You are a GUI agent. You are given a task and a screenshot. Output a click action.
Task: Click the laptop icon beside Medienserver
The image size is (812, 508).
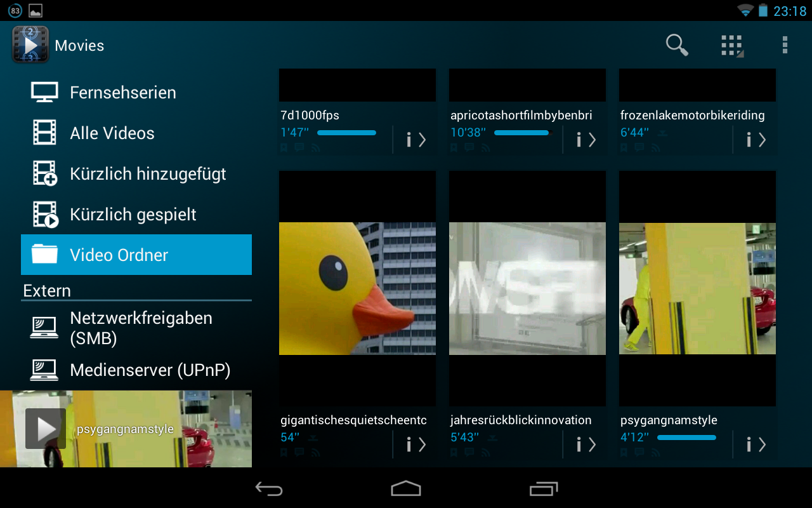pyautogui.click(x=45, y=370)
